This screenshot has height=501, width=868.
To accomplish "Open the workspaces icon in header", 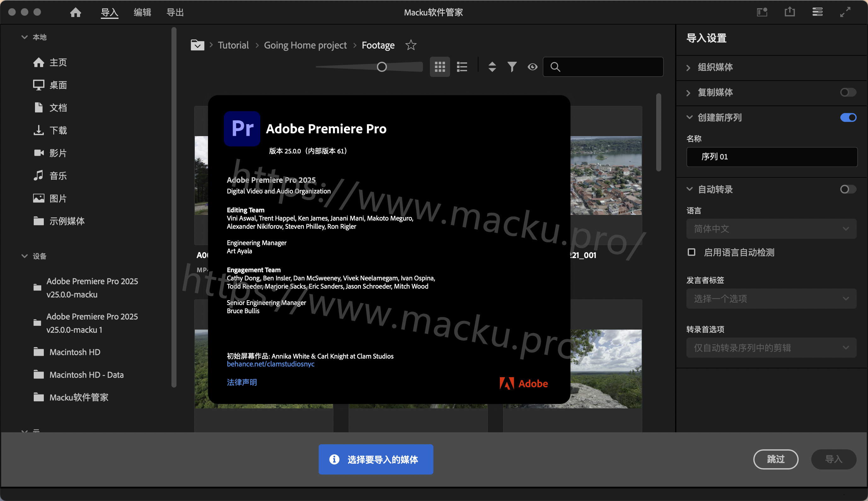I will [762, 12].
